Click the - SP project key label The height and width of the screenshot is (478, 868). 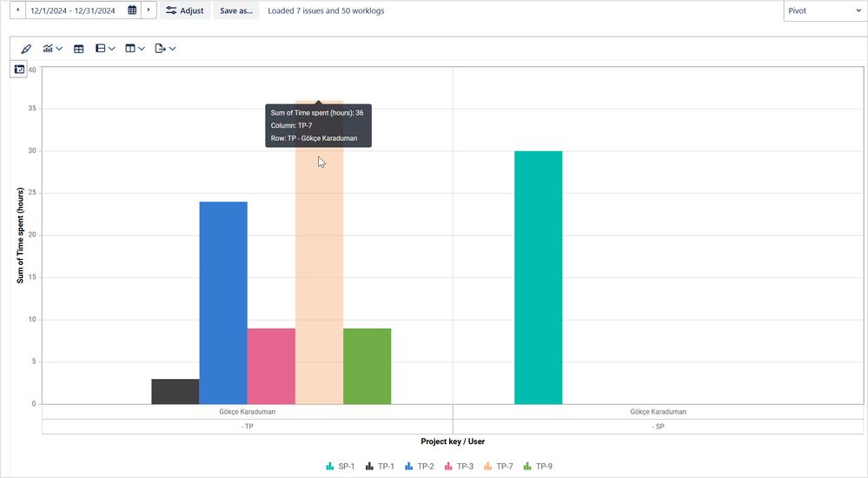click(658, 427)
